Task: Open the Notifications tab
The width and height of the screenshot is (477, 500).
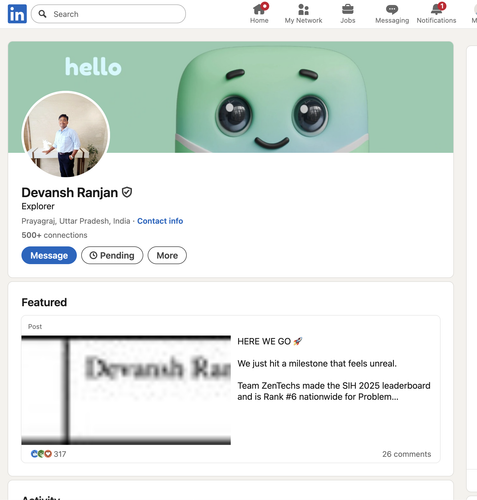Action: 436,14
